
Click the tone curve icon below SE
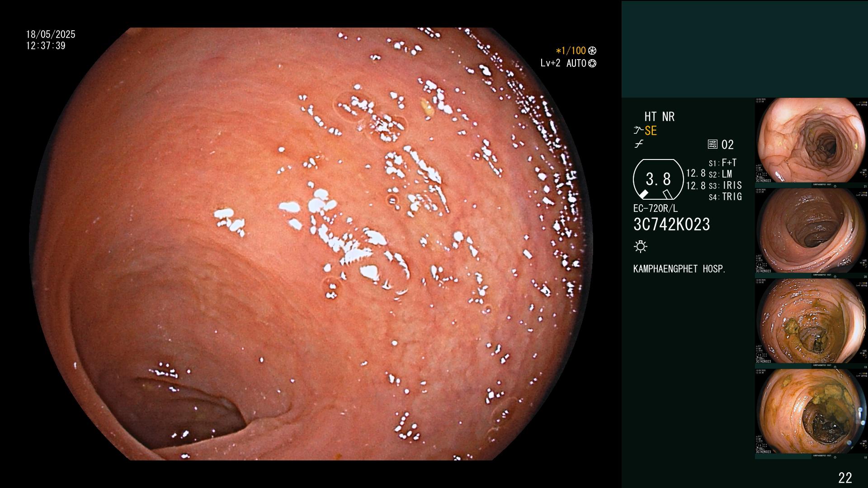[x=639, y=144]
